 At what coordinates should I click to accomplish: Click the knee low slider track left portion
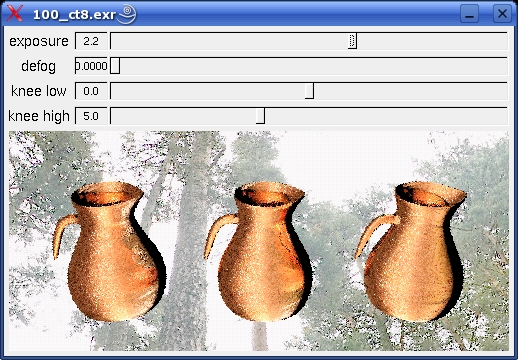(167, 91)
